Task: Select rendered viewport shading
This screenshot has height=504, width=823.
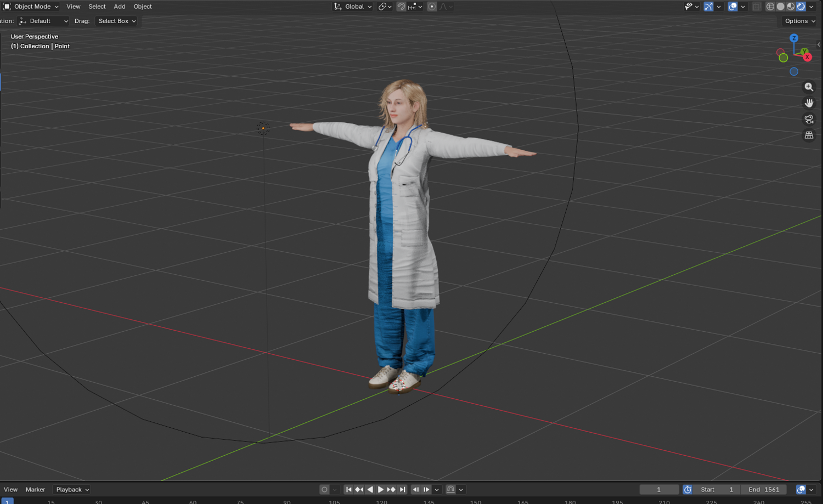Action: [801, 7]
